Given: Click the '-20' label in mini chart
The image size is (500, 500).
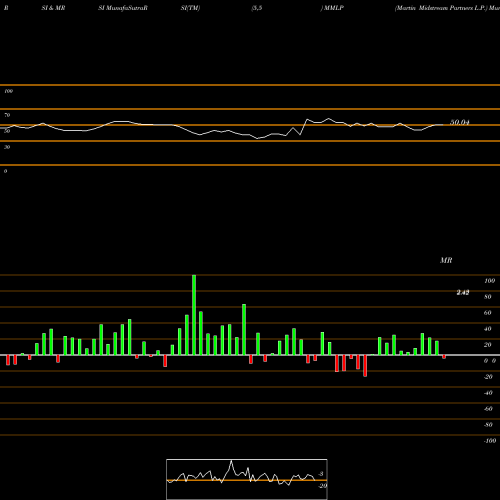Looking at the screenshot, I should pos(322,486).
